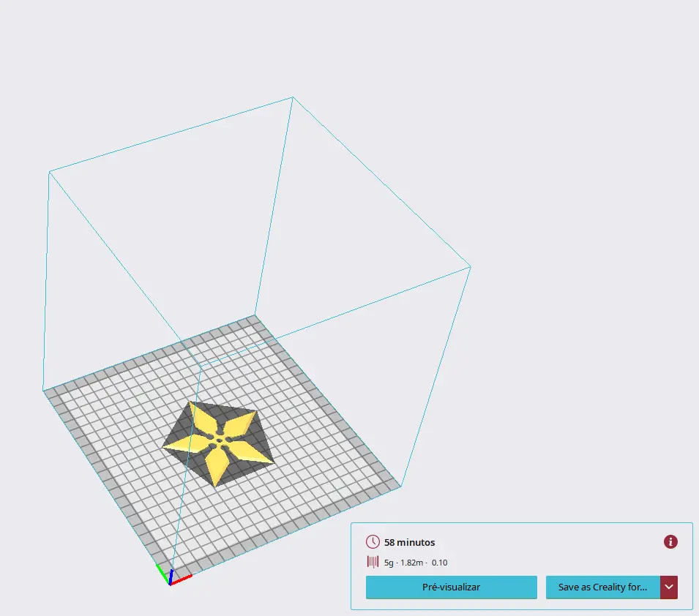Click Save as Creality for... button
Image resolution: width=699 pixels, height=616 pixels.
pos(602,587)
